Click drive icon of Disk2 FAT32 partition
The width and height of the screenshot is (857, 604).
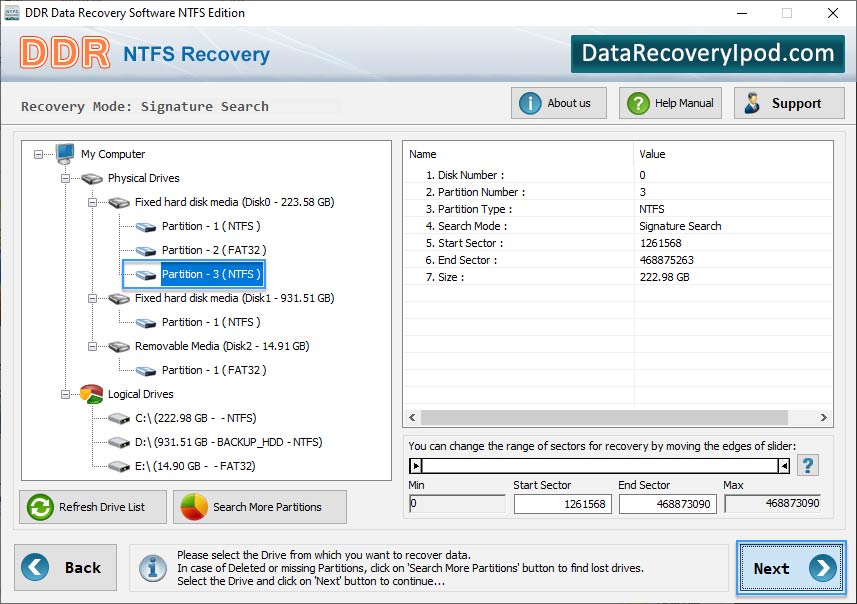point(146,371)
